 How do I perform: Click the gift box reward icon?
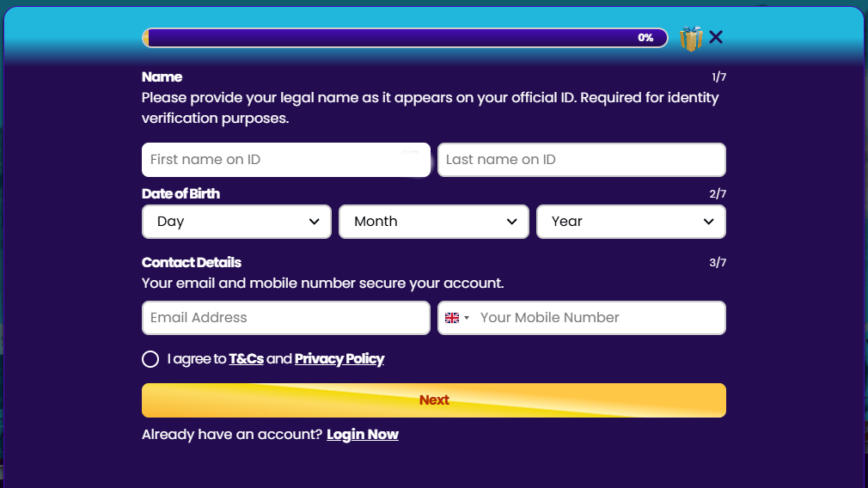[691, 38]
